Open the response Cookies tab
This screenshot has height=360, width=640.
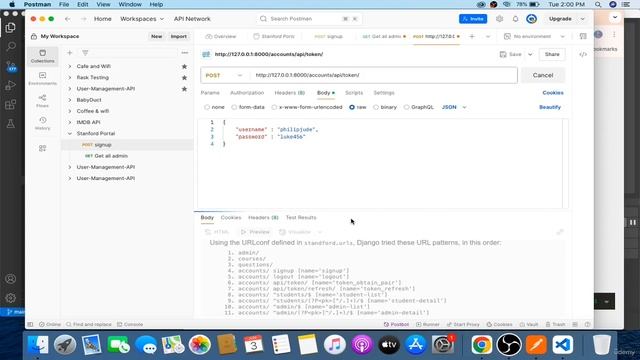point(231,218)
